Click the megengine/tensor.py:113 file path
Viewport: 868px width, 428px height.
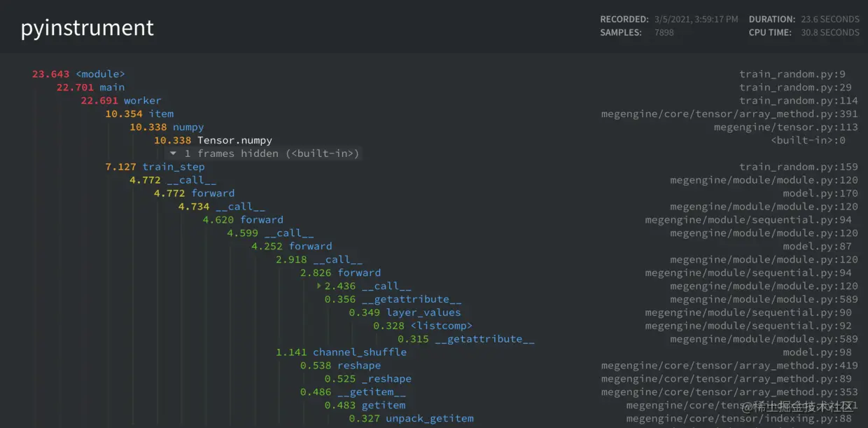(786, 127)
